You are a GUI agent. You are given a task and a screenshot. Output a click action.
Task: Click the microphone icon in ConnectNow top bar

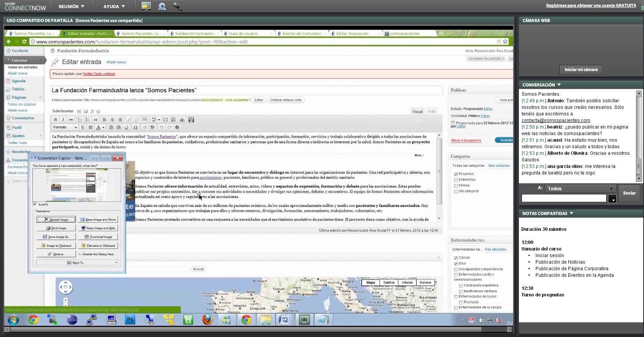(x=177, y=6)
